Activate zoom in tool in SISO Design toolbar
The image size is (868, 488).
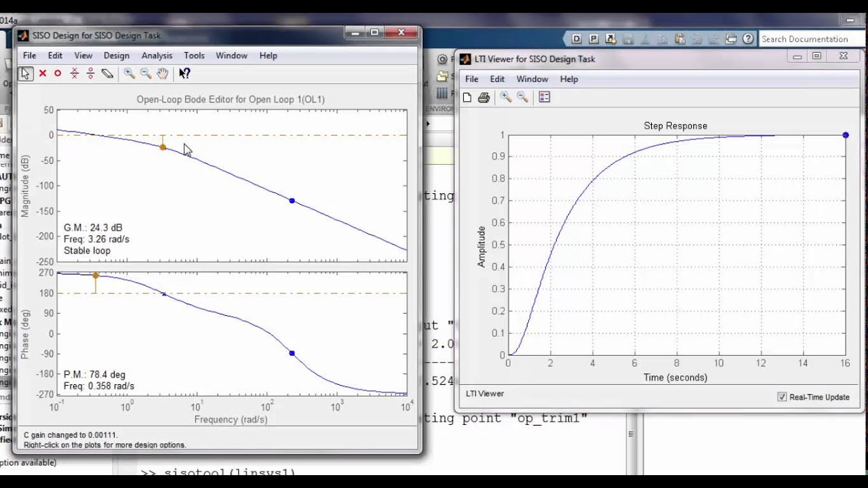129,73
